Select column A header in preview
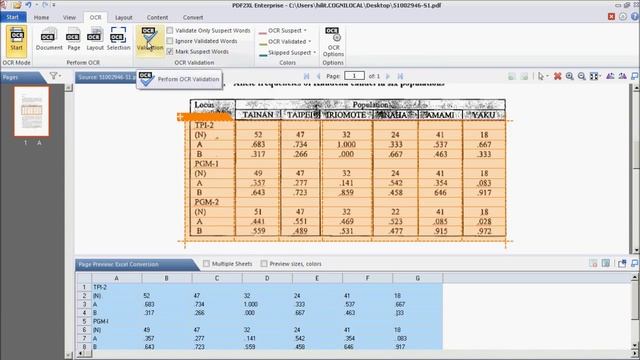 (116, 278)
